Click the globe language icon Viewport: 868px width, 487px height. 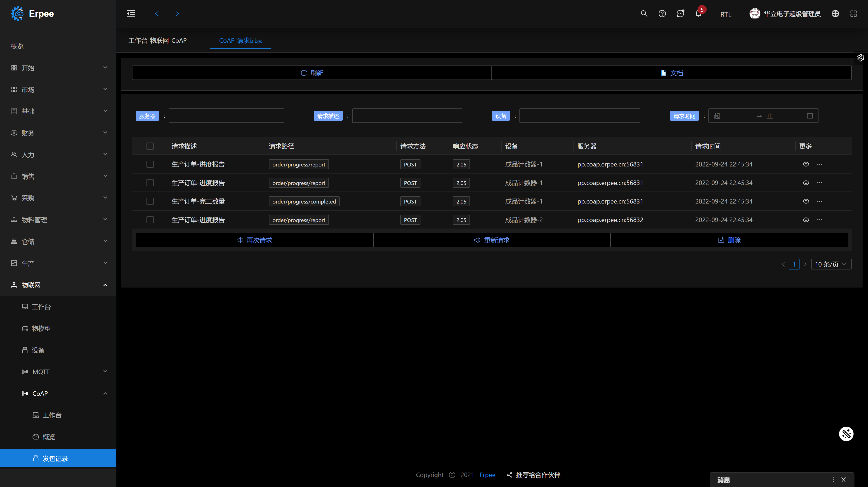[835, 14]
